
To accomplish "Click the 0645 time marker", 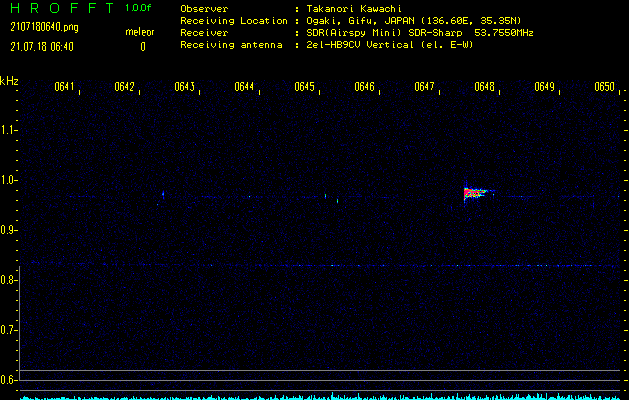I will (304, 87).
